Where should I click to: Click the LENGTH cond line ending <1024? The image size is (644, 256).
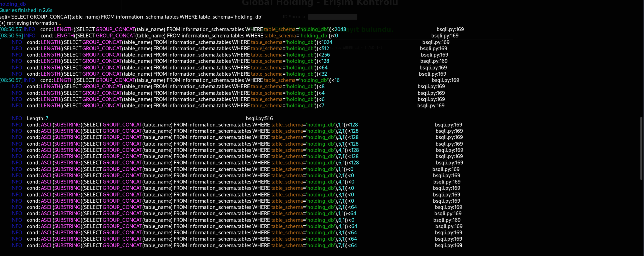pos(180,42)
